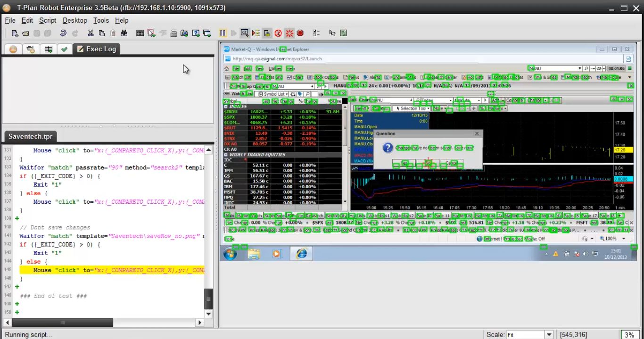The width and height of the screenshot is (644, 339).
Task: Open the Tools menu
Action: pos(101,20)
